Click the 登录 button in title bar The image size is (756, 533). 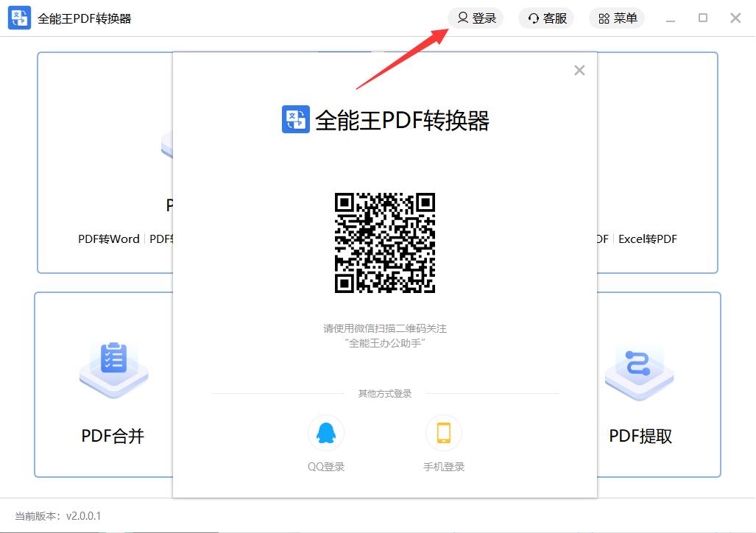[476, 18]
